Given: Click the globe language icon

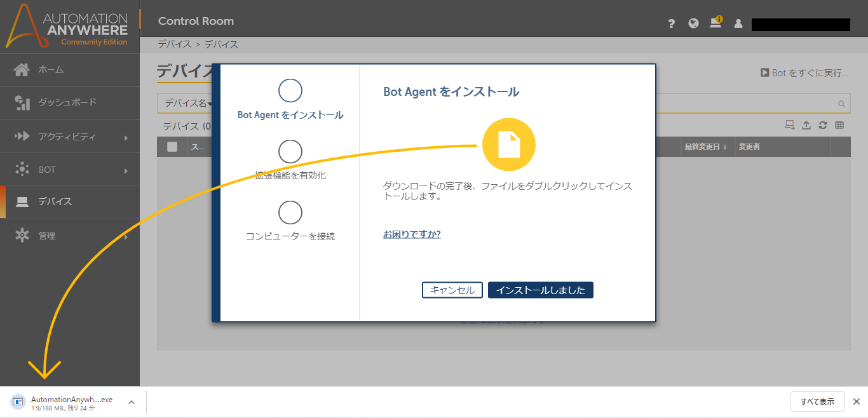Looking at the screenshot, I should (693, 24).
